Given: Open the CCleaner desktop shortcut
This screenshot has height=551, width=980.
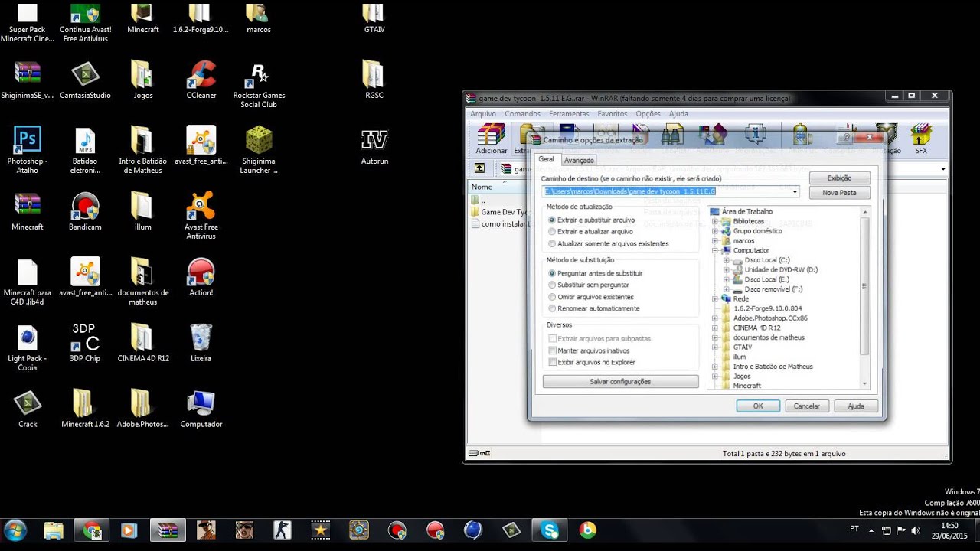Looking at the screenshot, I should click(x=201, y=80).
